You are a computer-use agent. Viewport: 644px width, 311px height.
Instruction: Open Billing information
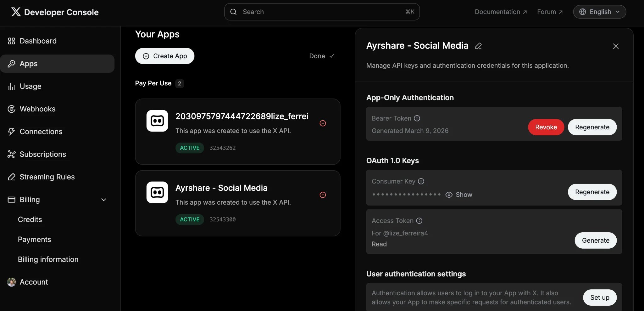[x=48, y=259]
